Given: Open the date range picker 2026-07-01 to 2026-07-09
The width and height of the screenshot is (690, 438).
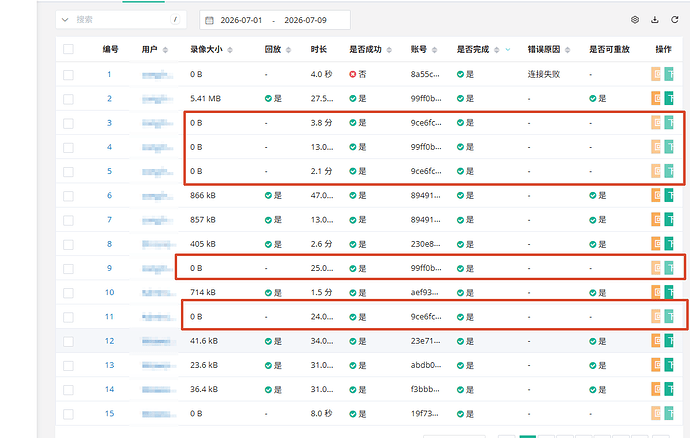Looking at the screenshot, I should [275, 20].
